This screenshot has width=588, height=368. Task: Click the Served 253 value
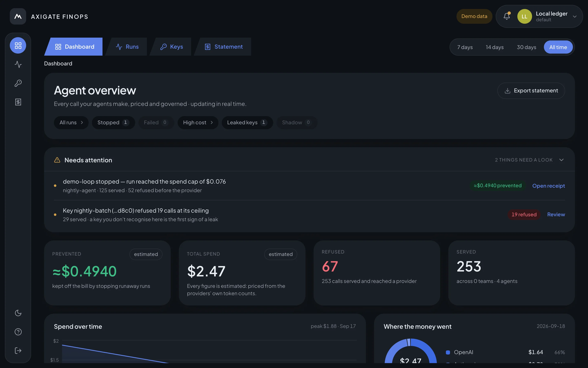(469, 267)
